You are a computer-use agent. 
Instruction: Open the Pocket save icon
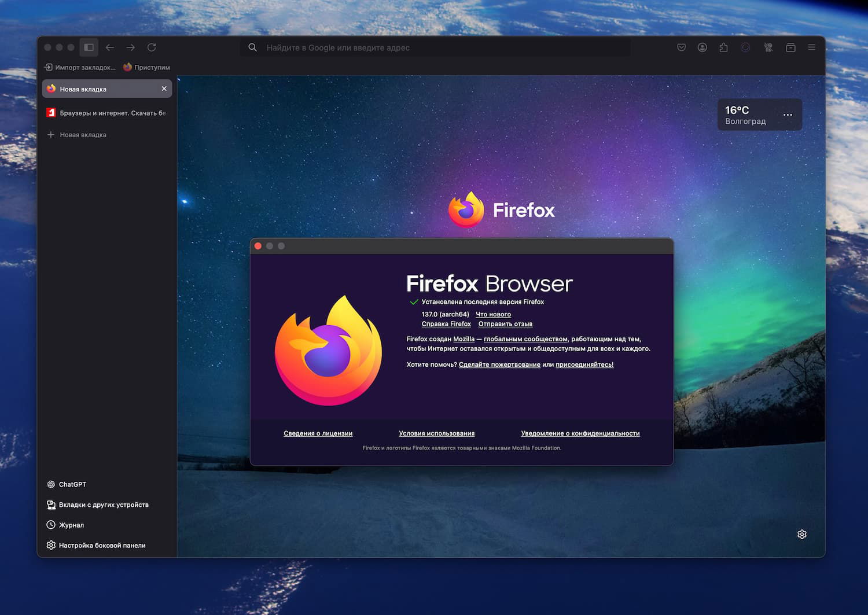click(x=682, y=47)
